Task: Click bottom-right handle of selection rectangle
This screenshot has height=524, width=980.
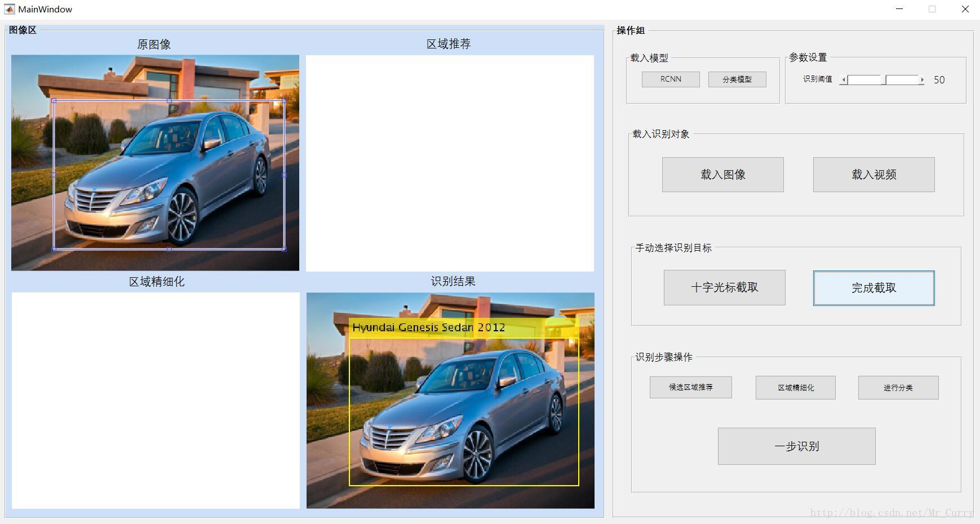Action: click(x=284, y=248)
